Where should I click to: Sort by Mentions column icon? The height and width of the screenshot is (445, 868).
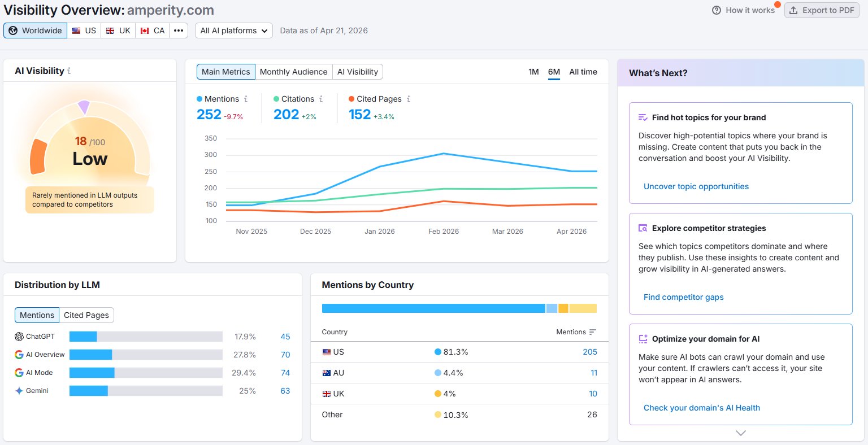[592, 332]
